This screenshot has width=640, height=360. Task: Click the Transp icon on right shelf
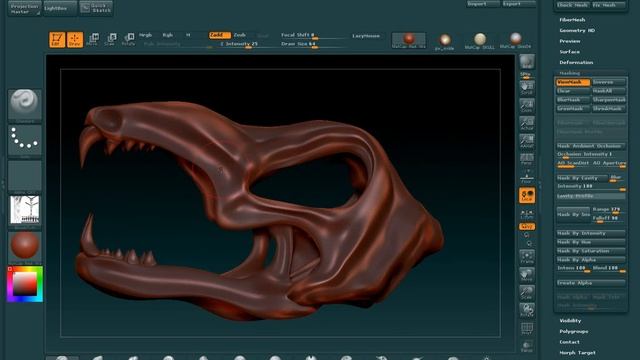527,346
